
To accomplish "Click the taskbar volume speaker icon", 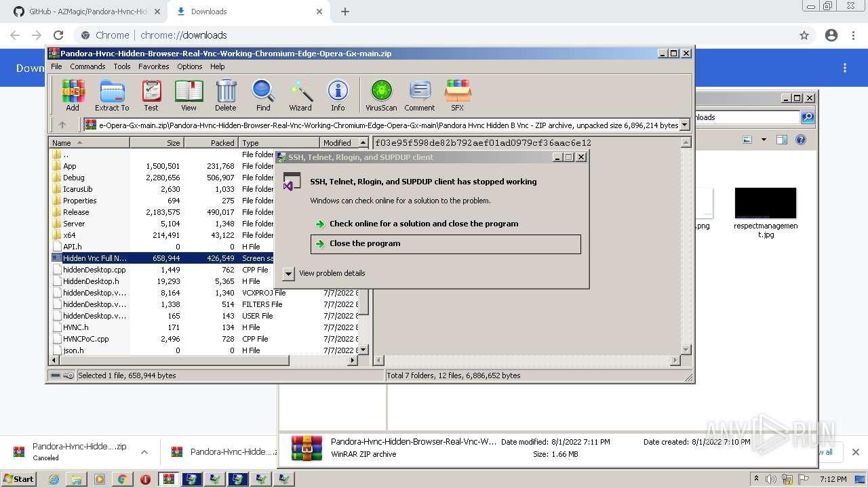I will [x=770, y=479].
